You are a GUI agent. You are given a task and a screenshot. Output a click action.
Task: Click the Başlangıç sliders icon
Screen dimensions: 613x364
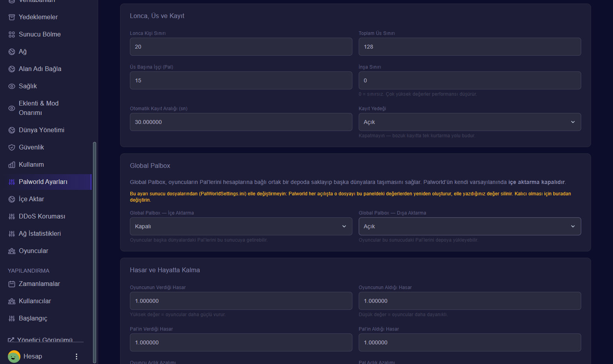tap(12, 318)
